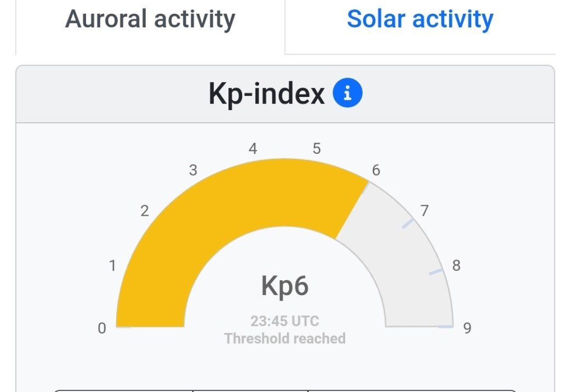Viewport: 561px width, 392px height.
Task: Click gauge scale label 1
Action: pos(113,266)
